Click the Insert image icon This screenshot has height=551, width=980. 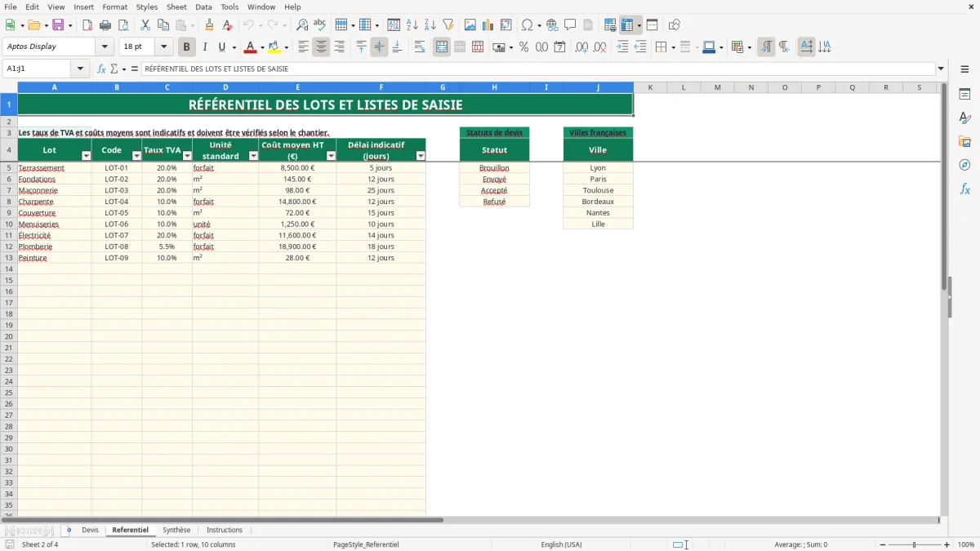(x=470, y=25)
